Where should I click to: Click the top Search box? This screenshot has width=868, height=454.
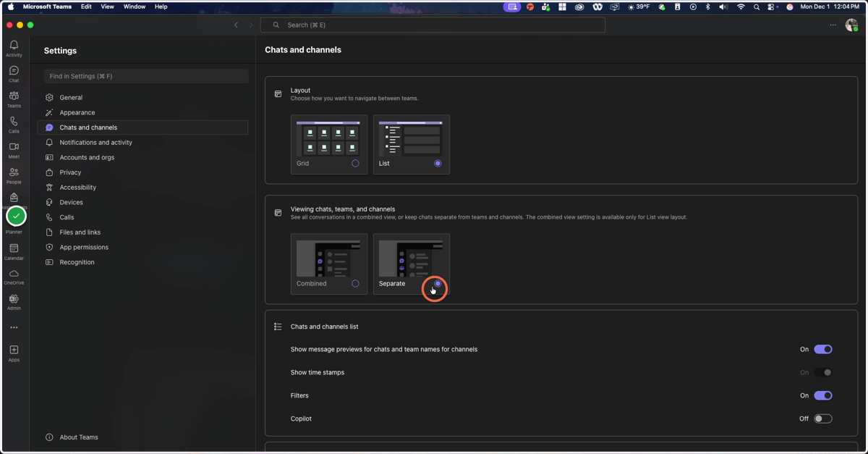pyautogui.click(x=433, y=25)
